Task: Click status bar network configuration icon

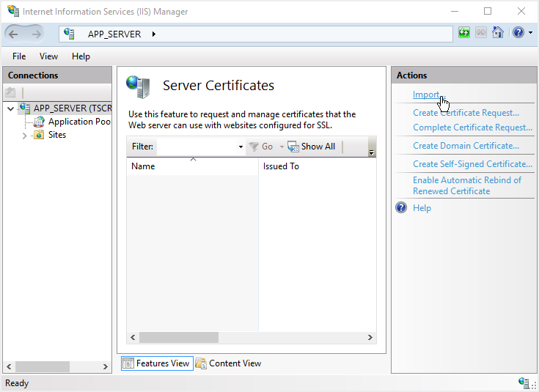Action: (x=524, y=382)
